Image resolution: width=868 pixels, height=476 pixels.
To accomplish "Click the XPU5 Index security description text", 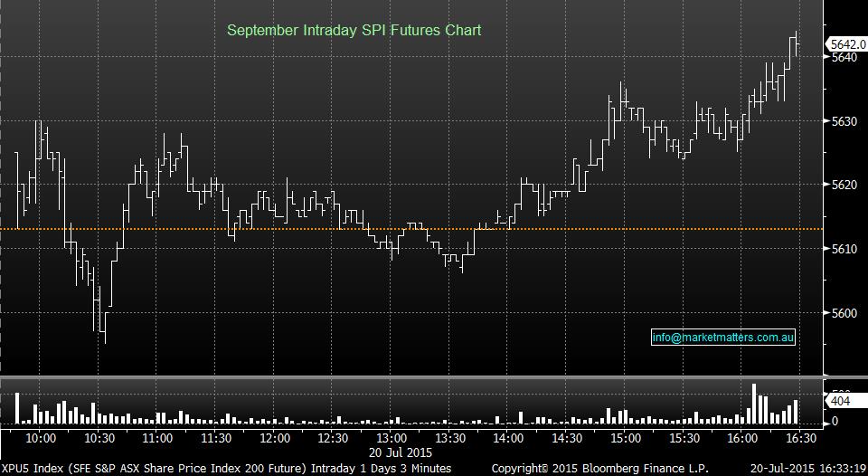I will [226, 468].
